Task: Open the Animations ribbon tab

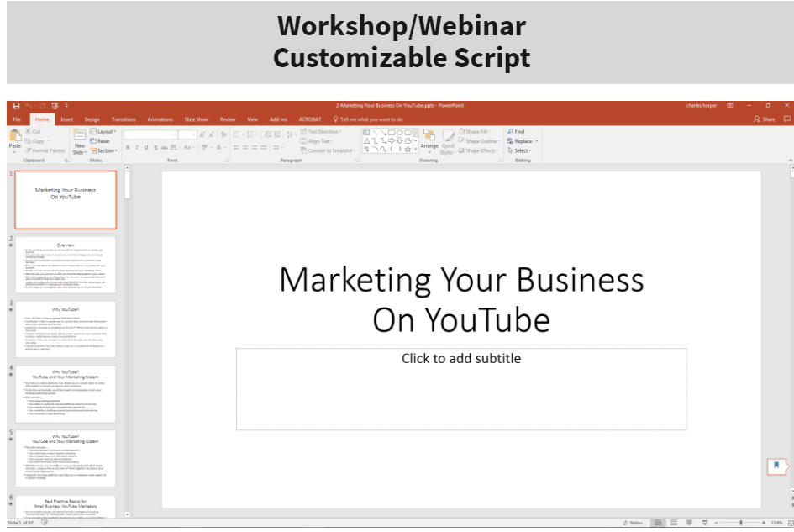Action: 160,119
